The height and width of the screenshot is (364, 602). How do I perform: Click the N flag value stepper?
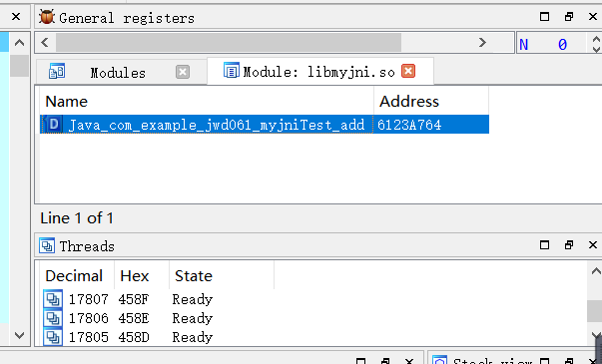(596, 44)
